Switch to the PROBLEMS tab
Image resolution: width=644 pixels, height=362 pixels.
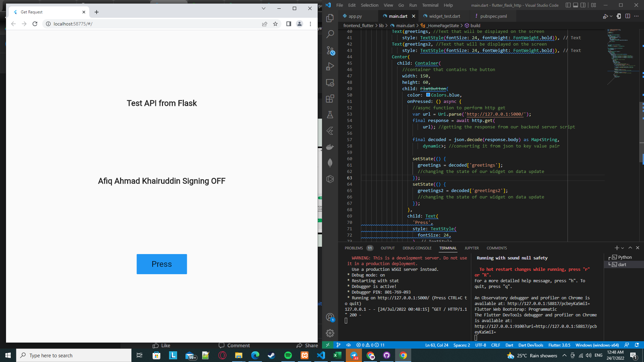tap(354, 248)
